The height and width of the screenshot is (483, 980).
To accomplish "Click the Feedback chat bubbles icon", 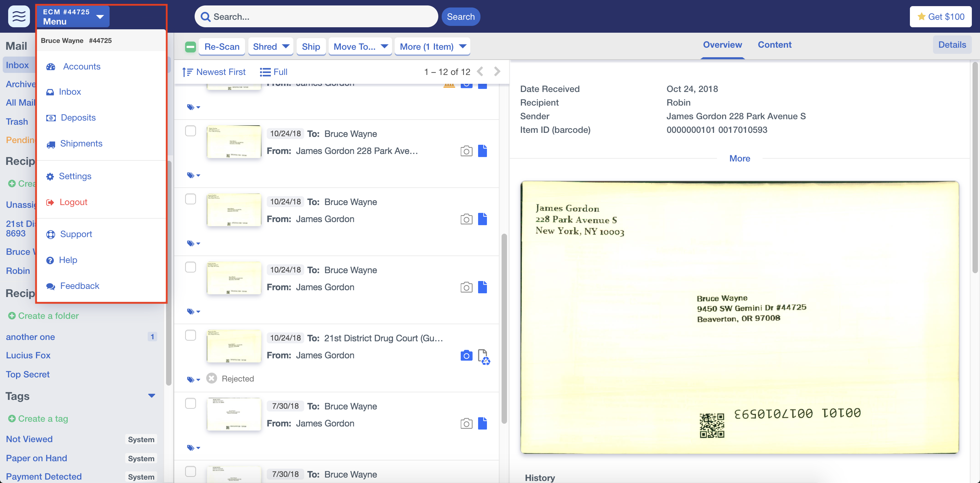I will pos(50,286).
